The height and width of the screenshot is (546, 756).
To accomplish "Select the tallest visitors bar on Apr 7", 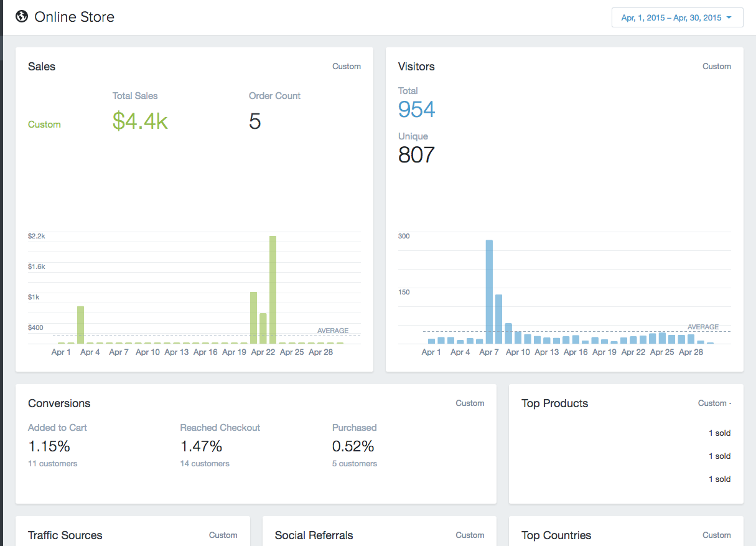I will click(489, 292).
